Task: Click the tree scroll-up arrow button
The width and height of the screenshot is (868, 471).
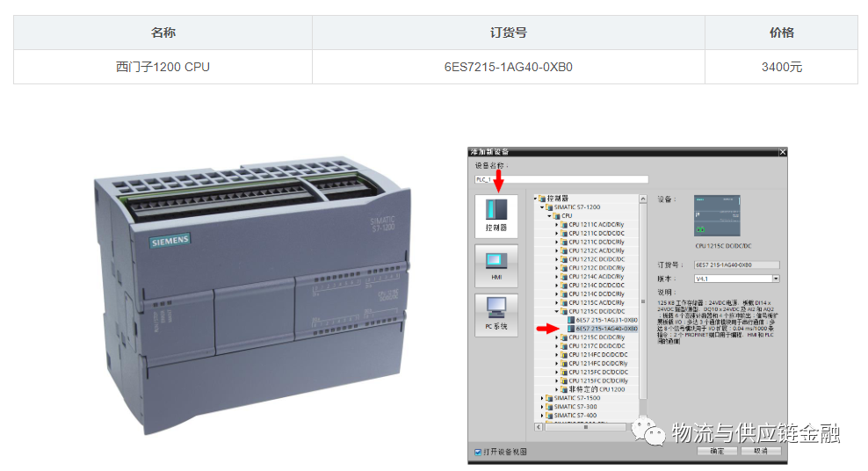Action: [643, 199]
